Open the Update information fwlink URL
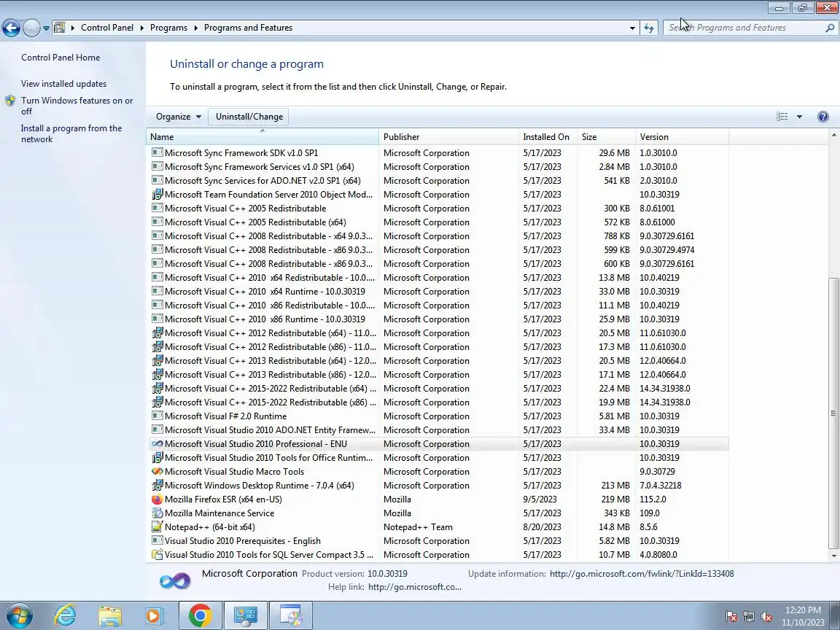840x630 pixels. click(x=642, y=574)
